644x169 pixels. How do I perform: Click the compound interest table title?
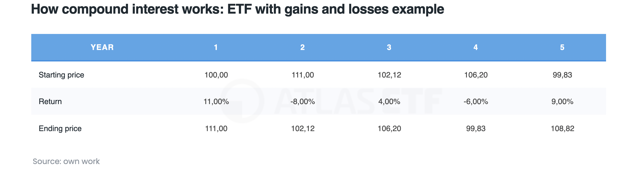pyautogui.click(x=237, y=9)
